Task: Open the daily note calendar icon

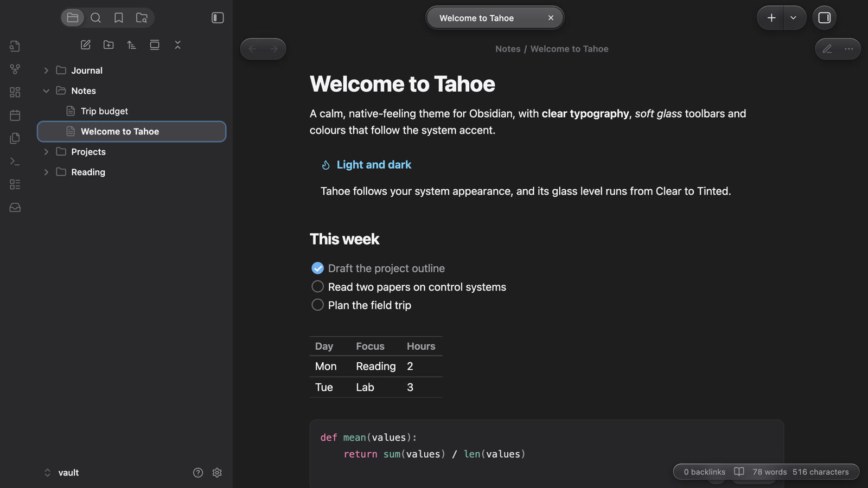Action: pyautogui.click(x=15, y=115)
